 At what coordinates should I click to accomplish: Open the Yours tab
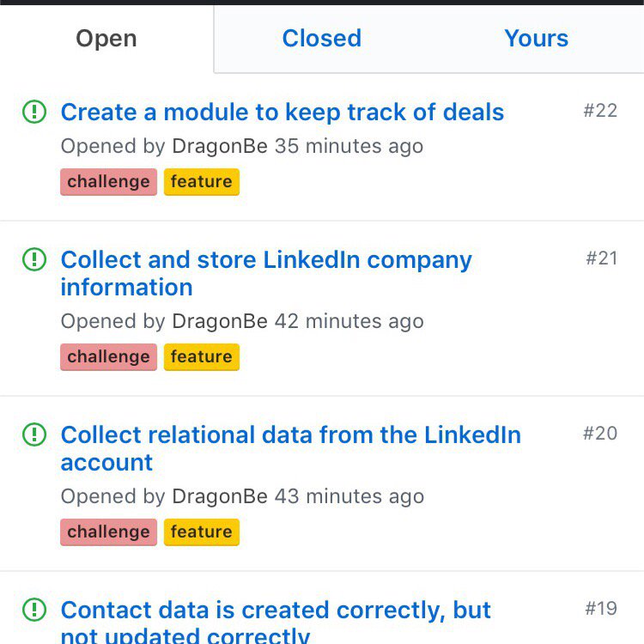tap(536, 39)
